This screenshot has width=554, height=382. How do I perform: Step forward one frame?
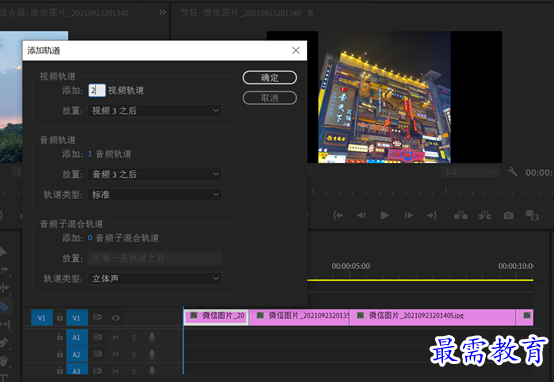click(408, 215)
